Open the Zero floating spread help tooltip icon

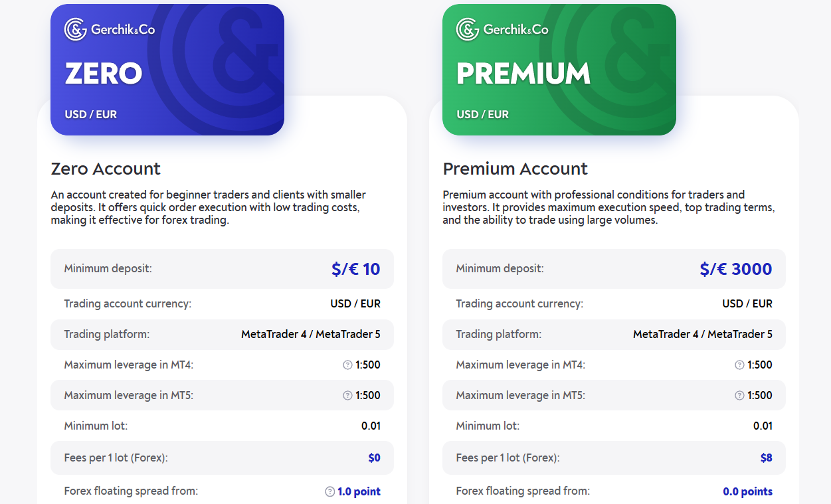pos(329,491)
